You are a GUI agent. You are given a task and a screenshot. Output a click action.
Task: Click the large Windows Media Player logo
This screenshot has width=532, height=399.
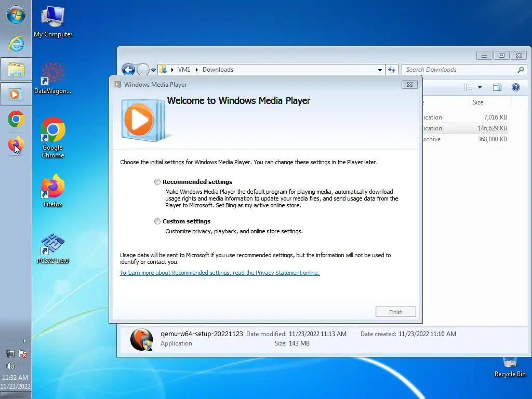[143, 120]
